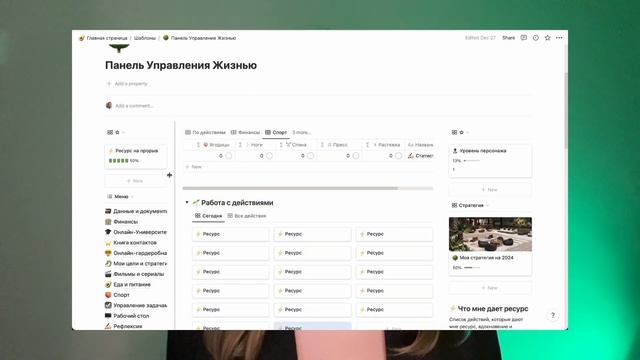Open the Моя стратегия на 2024 cover image
This screenshot has height=360, width=640.
(x=490, y=234)
